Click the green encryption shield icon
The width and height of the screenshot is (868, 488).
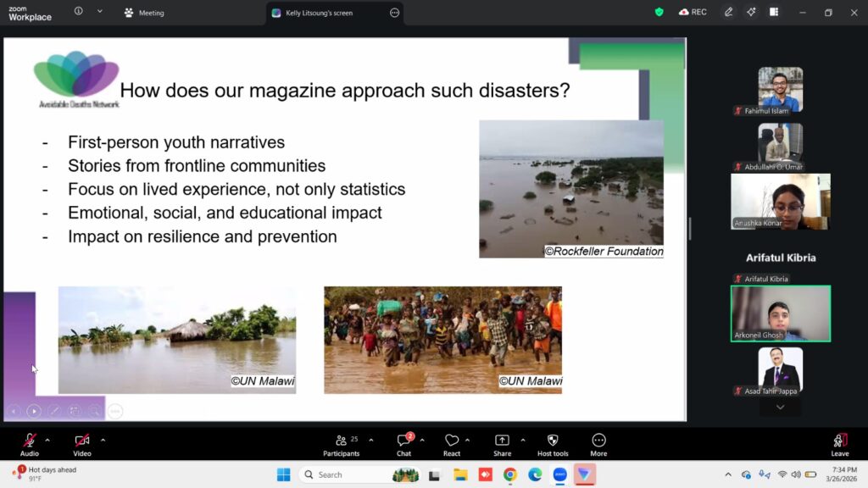pos(659,13)
